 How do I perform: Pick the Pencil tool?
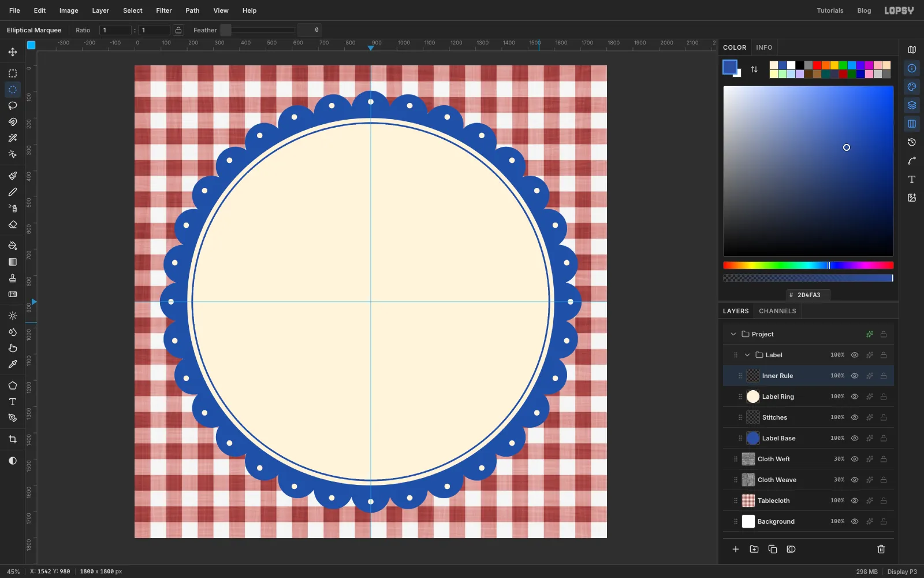pos(13,192)
